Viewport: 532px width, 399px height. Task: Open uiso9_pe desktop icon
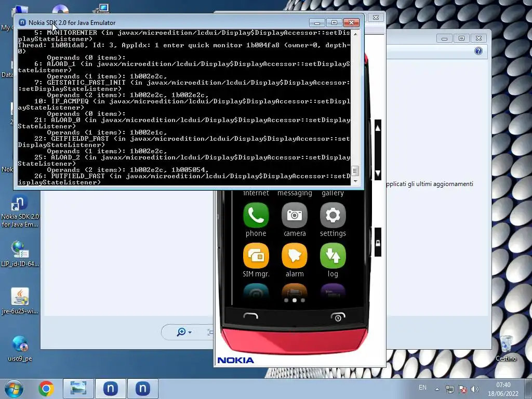click(x=20, y=349)
